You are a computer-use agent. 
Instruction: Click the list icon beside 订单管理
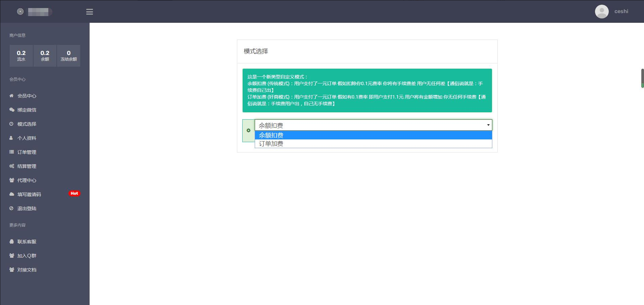pyautogui.click(x=11, y=152)
